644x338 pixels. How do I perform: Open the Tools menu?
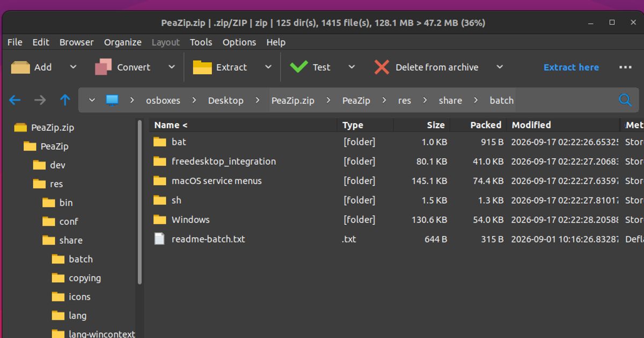[x=201, y=42]
